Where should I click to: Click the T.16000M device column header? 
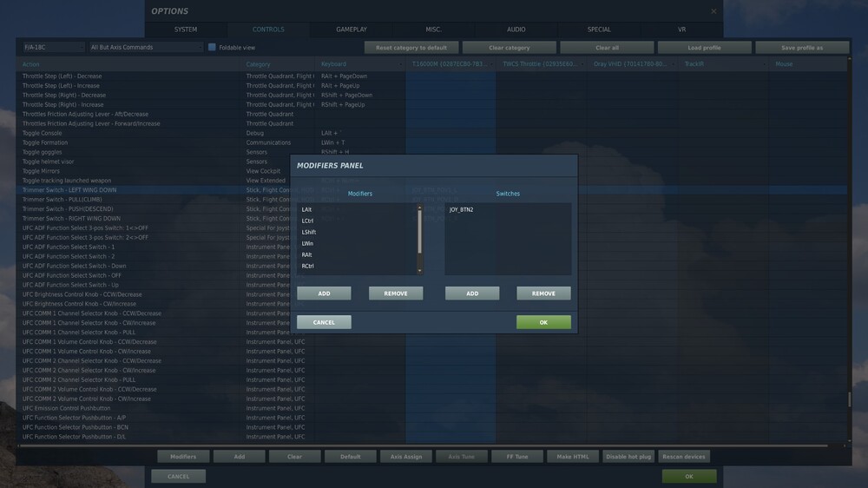(450, 64)
